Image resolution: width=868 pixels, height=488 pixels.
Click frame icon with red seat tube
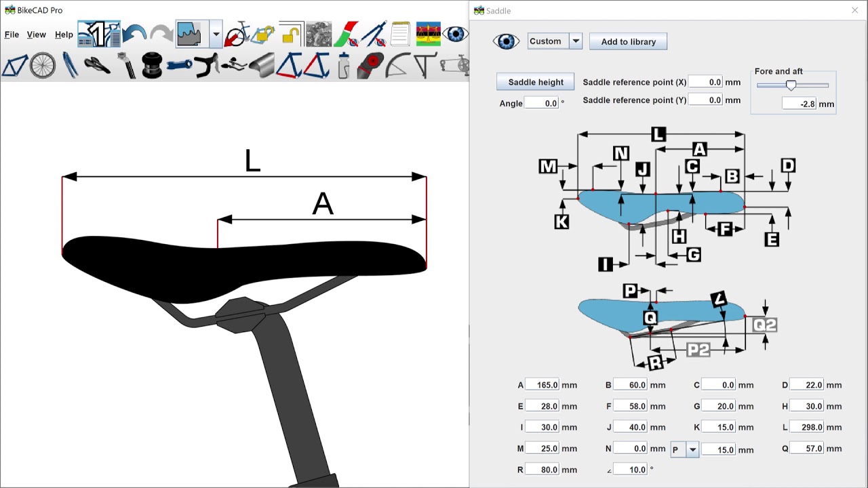click(316, 66)
